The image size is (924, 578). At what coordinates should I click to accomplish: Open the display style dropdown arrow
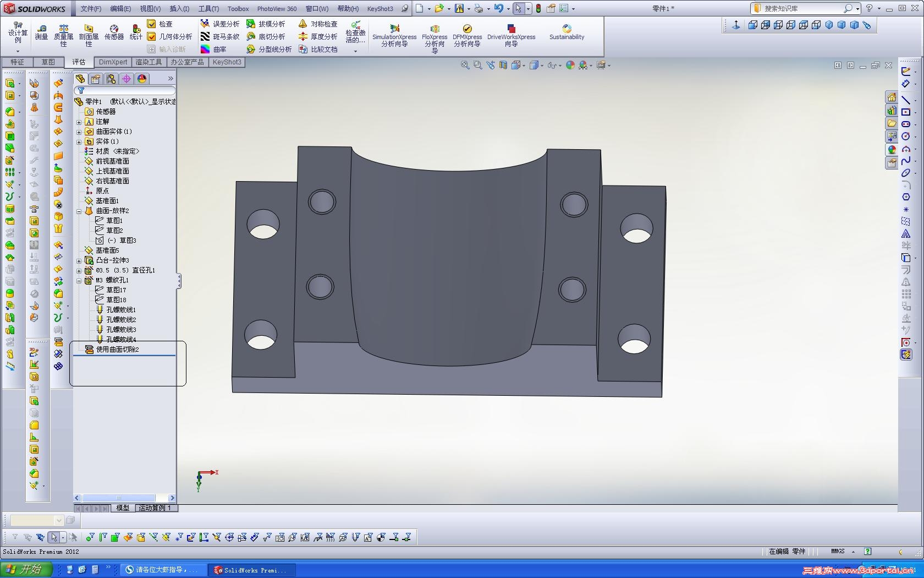point(542,66)
